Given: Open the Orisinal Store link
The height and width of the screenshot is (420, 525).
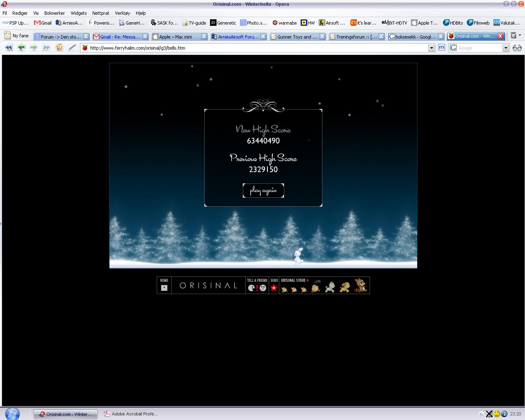Looking at the screenshot, I should click(294, 280).
